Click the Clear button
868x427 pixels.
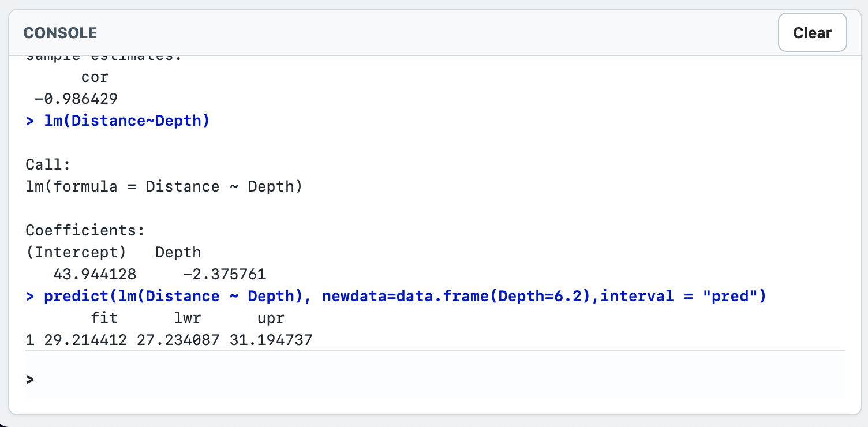[812, 33]
